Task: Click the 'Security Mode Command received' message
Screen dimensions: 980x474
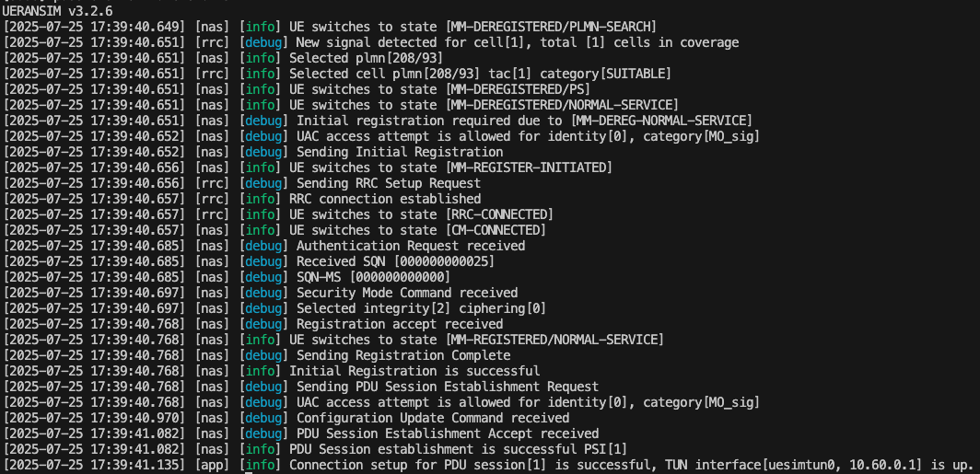Action: tap(407, 293)
